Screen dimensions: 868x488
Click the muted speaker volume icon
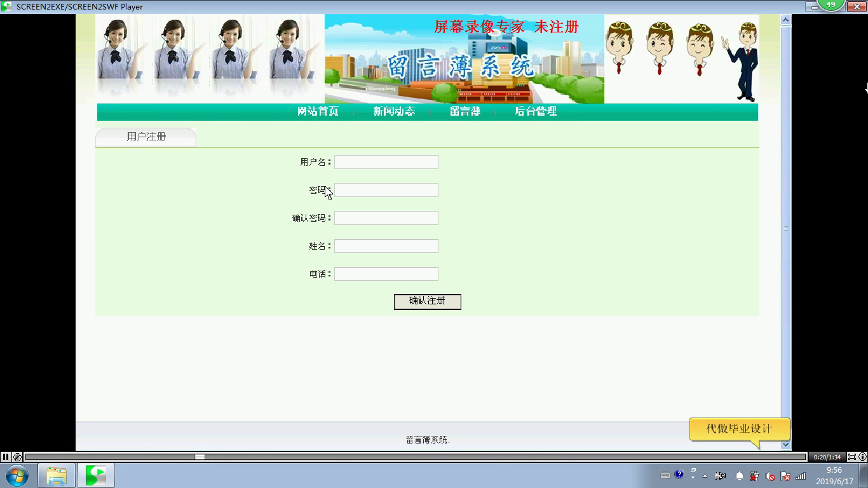[770, 475]
